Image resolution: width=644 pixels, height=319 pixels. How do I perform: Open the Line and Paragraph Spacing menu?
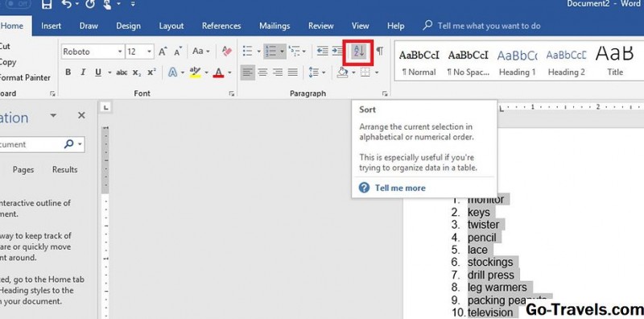[x=316, y=72]
